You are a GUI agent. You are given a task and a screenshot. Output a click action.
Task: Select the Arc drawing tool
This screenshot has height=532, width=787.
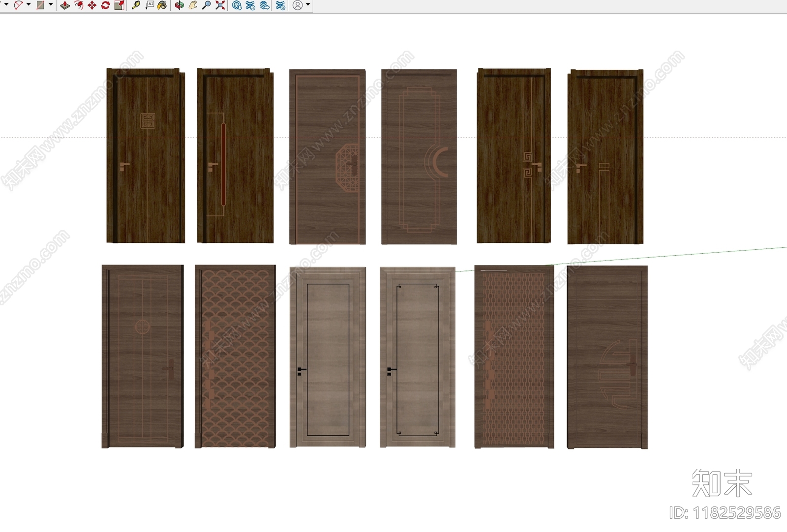pos(18,5)
